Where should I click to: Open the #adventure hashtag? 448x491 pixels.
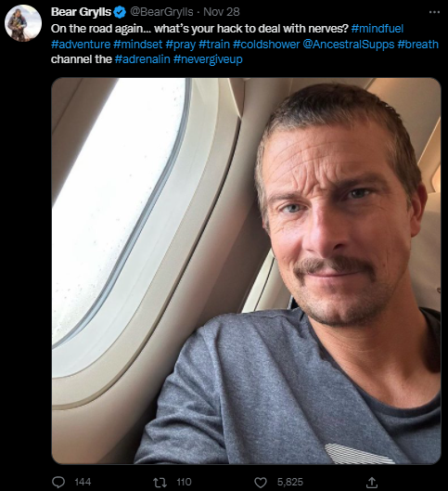[81, 45]
